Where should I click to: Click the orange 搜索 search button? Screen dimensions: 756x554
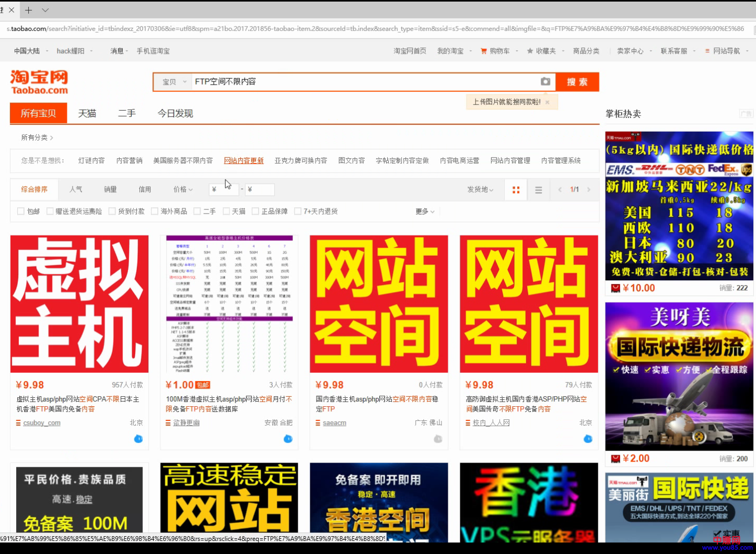pos(577,81)
